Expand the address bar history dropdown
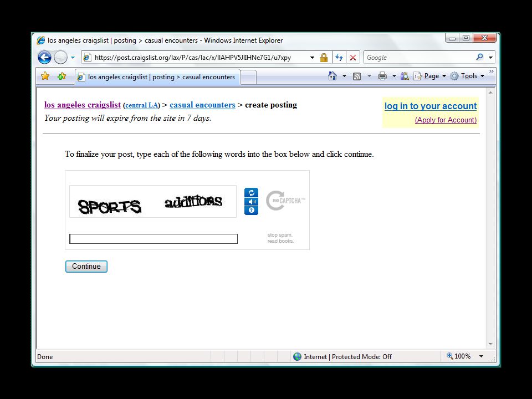The width and height of the screenshot is (532, 399). pyautogui.click(x=312, y=58)
